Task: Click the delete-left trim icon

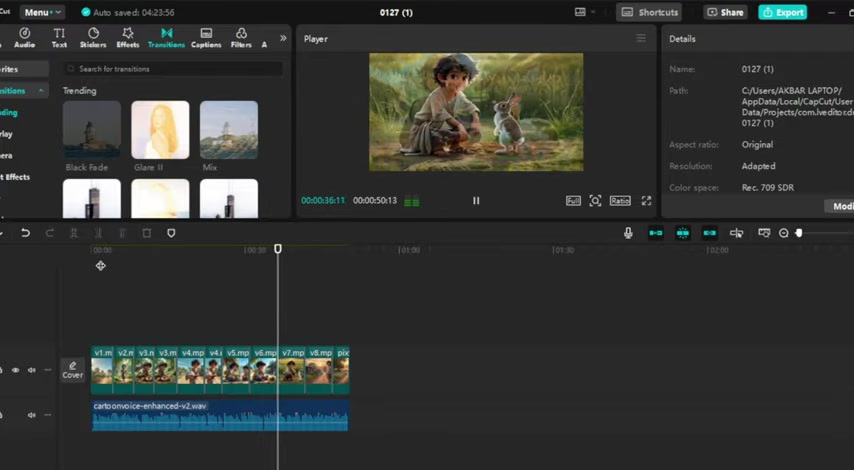Action: click(98, 233)
